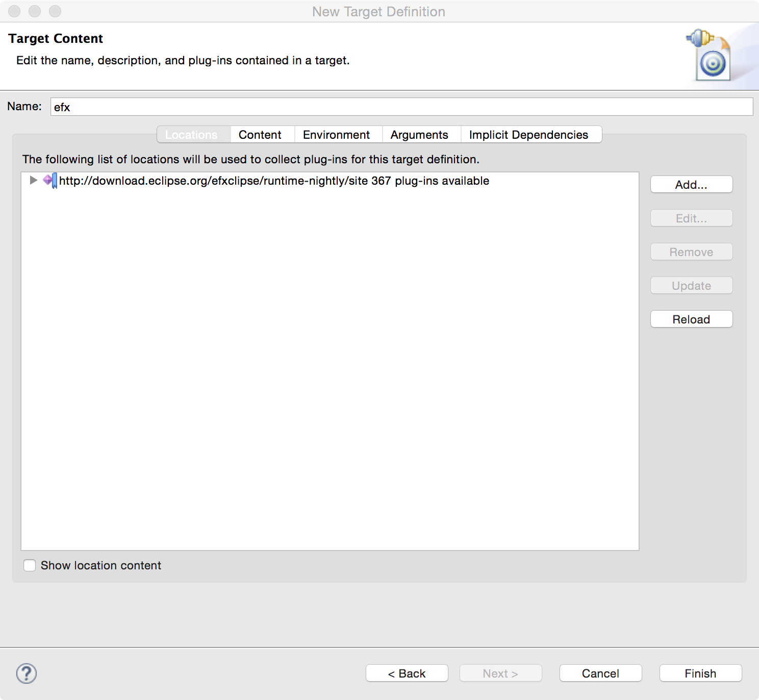Click the Remove location button
The image size is (759, 700).
tap(691, 252)
